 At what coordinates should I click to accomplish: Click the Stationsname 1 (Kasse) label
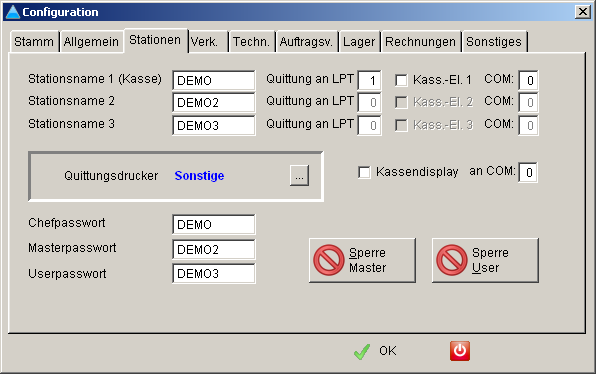(95, 79)
